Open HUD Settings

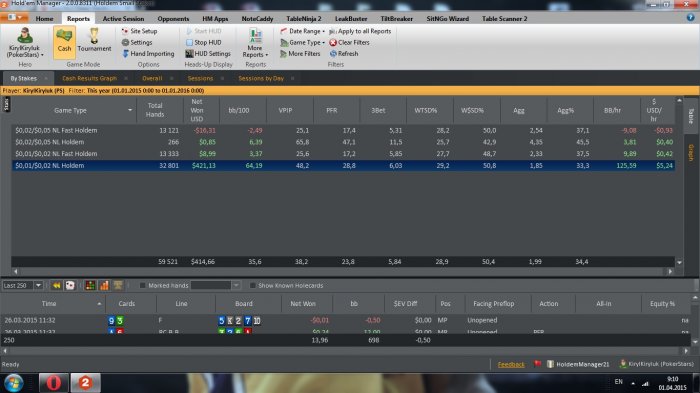pos(208,54)
